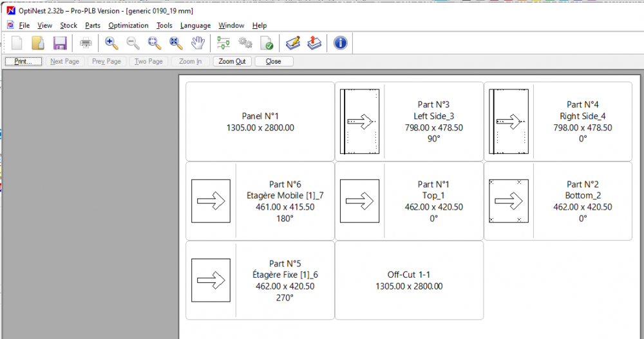Click the Two Page button
644x339 pixels.
pos(149,61)
